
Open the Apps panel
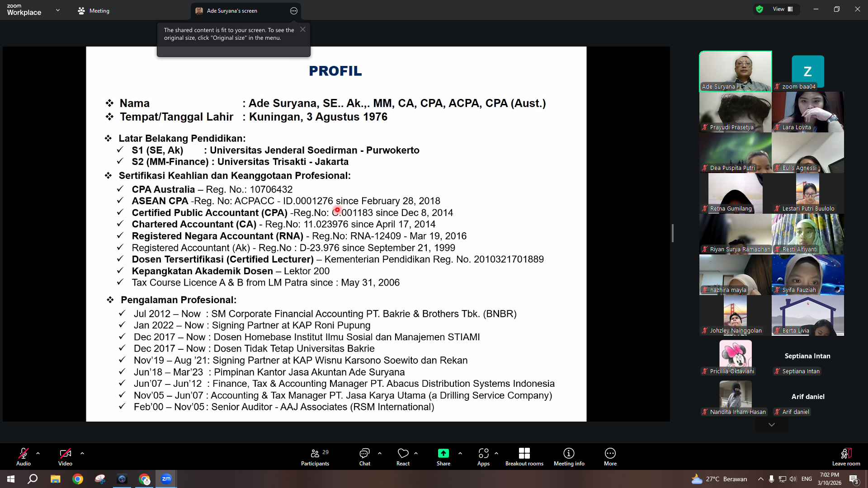(x=483, y=456)
